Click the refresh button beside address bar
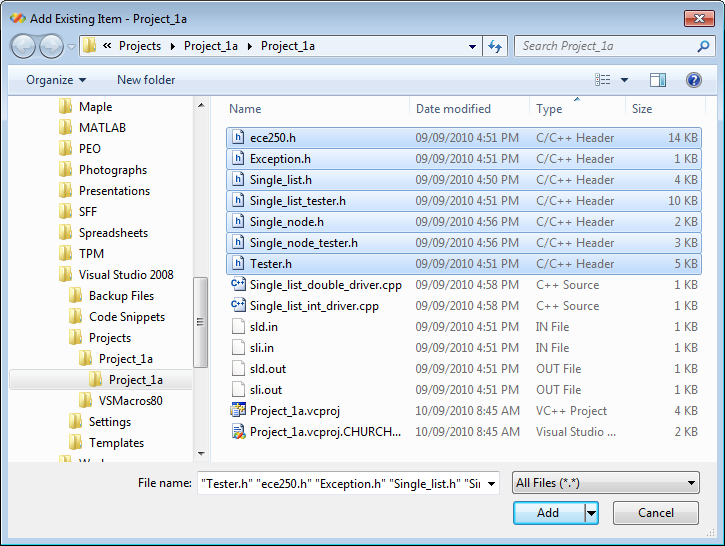Screen dimensions: 725x546 pyautogui.click(x=494, y=46)
